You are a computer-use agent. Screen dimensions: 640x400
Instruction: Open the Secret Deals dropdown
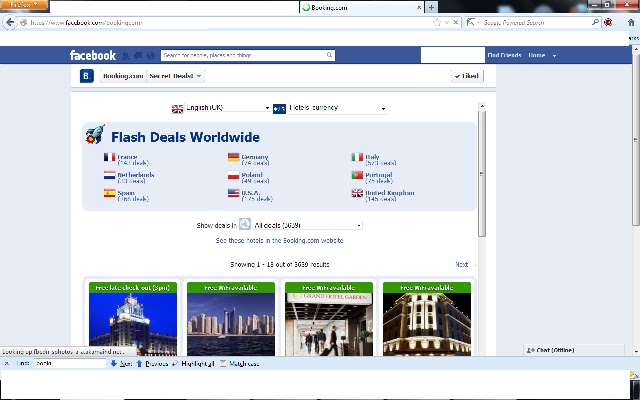(176, 76)
